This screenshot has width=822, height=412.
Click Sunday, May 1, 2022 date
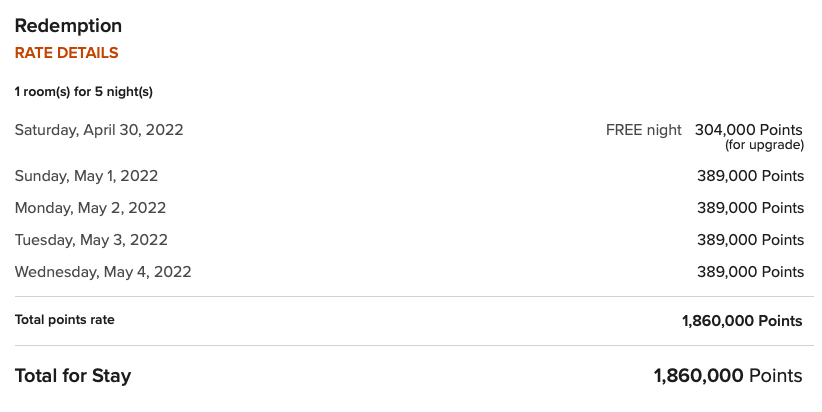pyautogui.click(x=86, y=176)
